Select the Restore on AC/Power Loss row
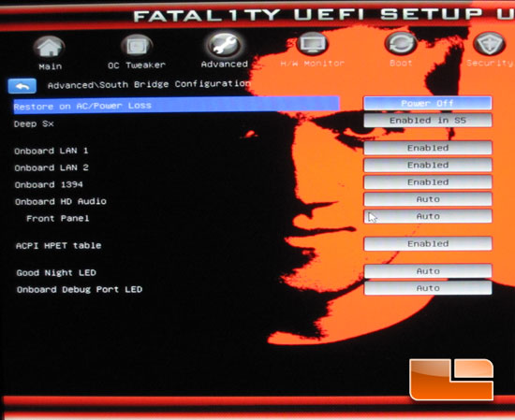This screenshot has height=420, width=515. point(176,106)
